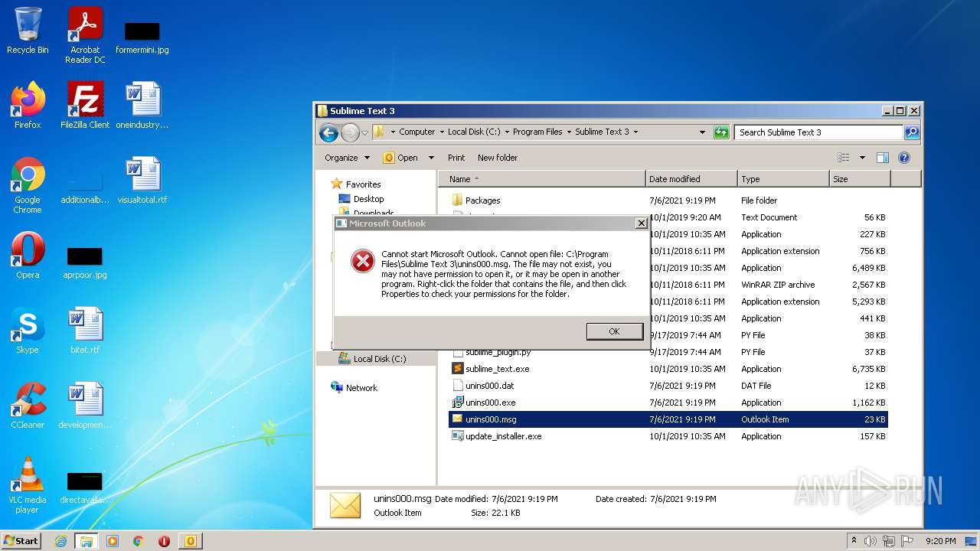Select Network in the navigation pane
The height and width of the screenshot is (551, 980).
361,388
